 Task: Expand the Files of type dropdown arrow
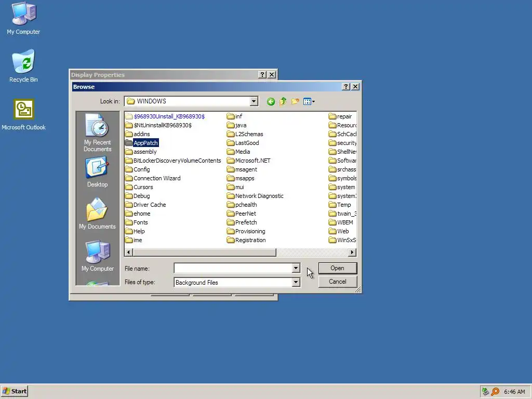(x=296, y=282)
